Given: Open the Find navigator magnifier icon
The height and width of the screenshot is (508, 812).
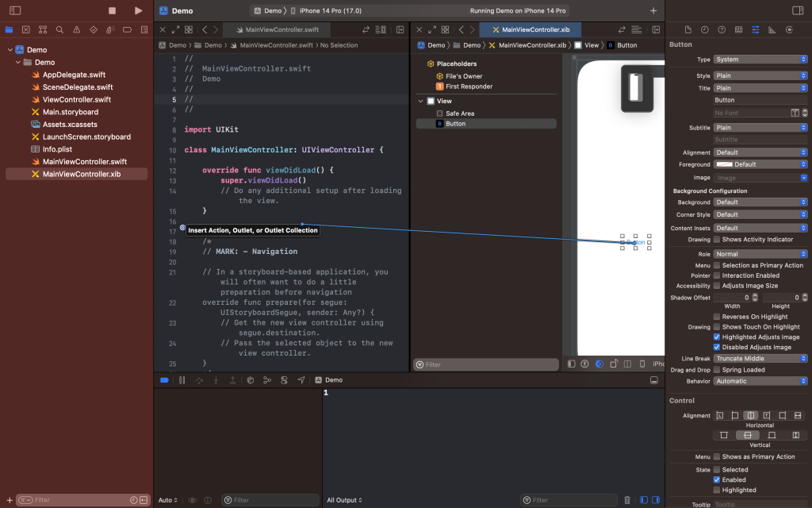Looking at the screenshot, I should (59, 29).
